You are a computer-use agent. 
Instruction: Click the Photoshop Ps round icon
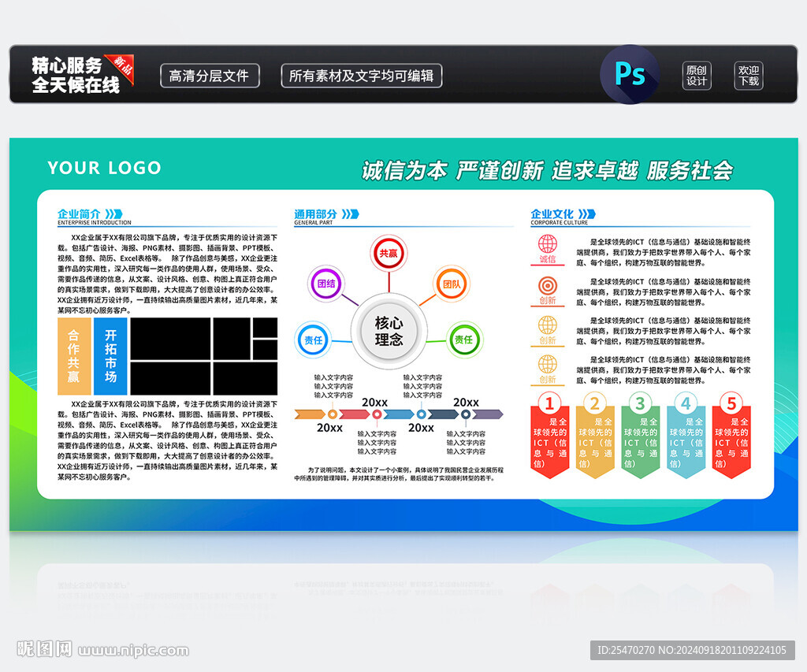coord(630,74)
